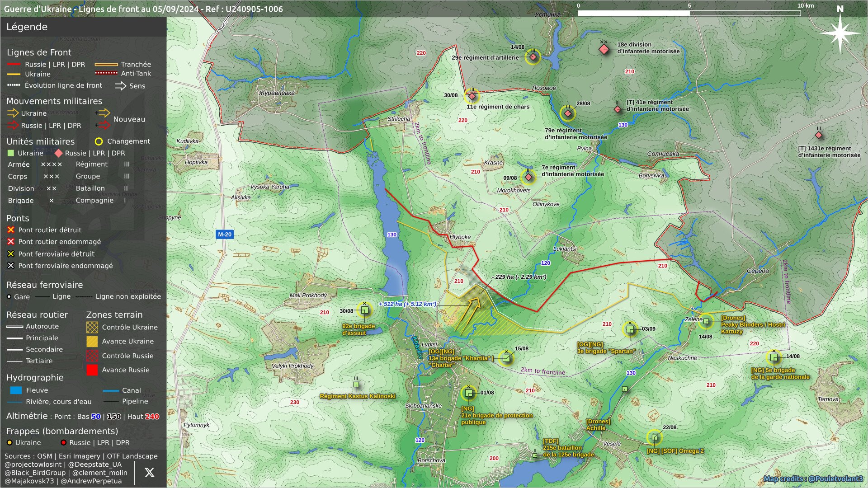Viewport: 868px width, 488px height.
Task: Click the Sens arrow legend icon
Action: coord(121,86)
